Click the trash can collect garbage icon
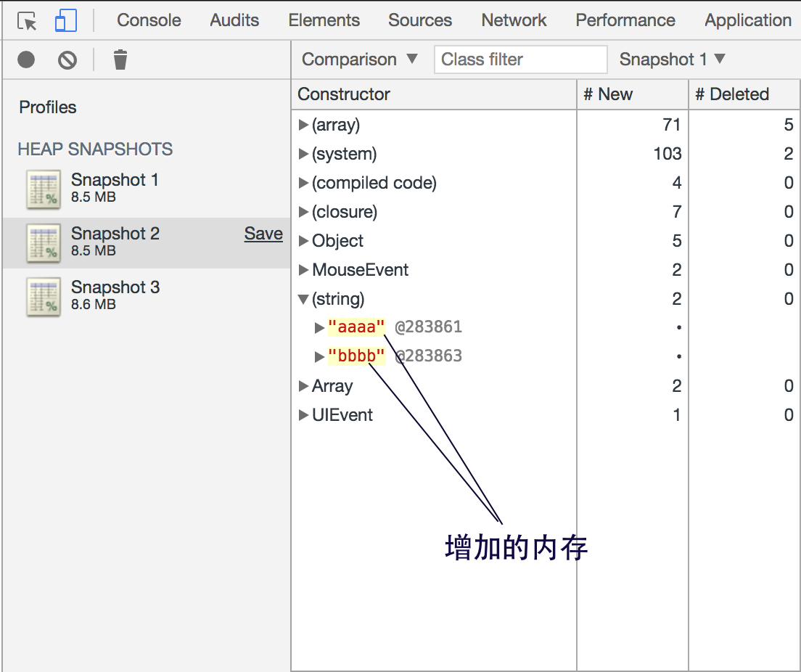Viewport: 801px width, 672px height. pyautogui.click(x=120, y=60)
